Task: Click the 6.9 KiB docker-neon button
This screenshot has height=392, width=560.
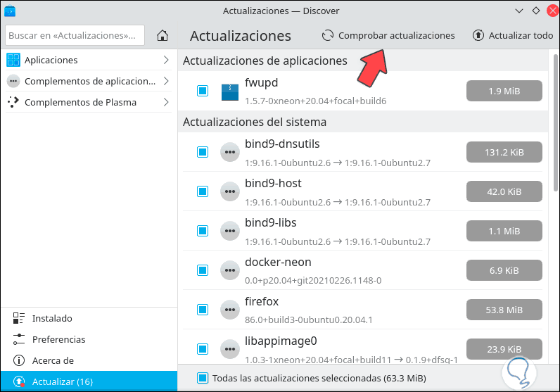Action: (504, 270)
